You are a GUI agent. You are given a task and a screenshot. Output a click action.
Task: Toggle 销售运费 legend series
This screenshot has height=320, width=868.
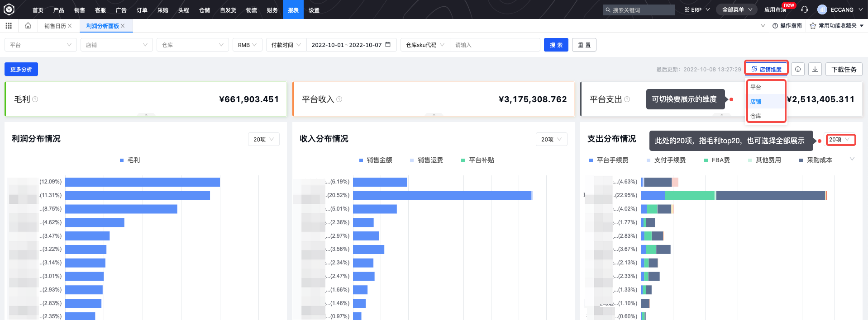click(426, 160)
